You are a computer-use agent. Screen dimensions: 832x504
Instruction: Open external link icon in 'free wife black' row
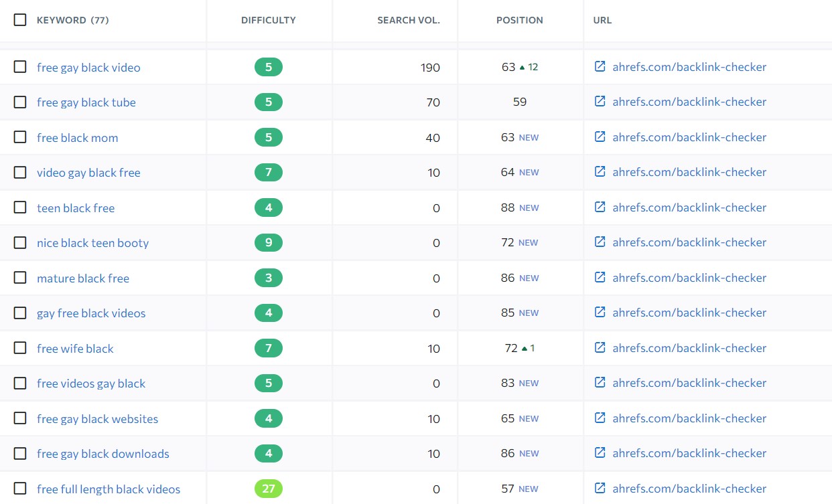600,347
